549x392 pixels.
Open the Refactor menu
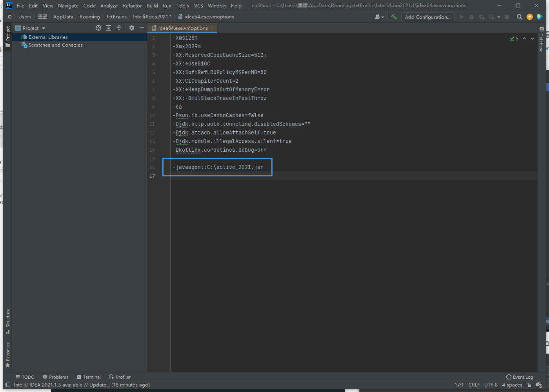(132, 5)
